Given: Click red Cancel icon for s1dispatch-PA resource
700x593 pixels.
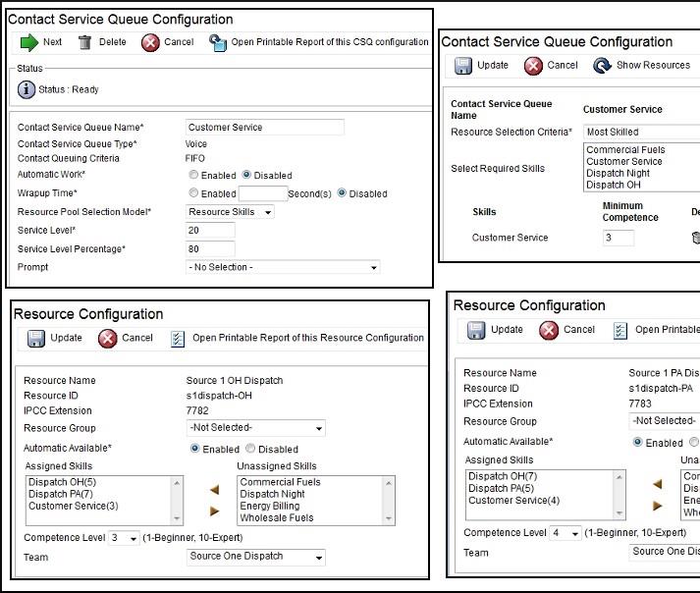Looking at the screenshot, I should pyautogui.click(x=549, y=331).
